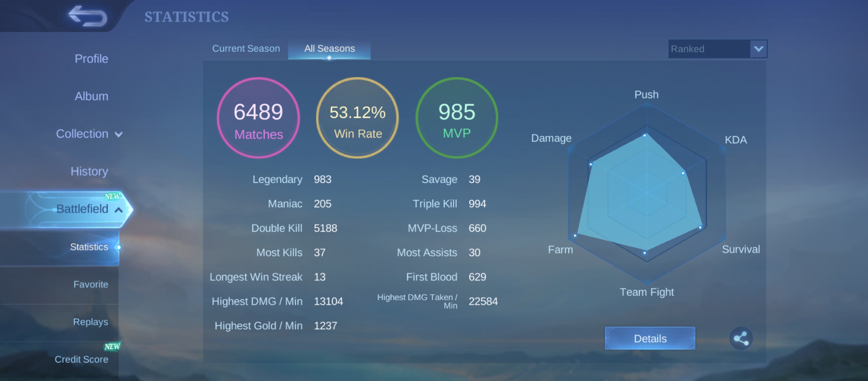Select the All Seasons tab

point(330,49)
